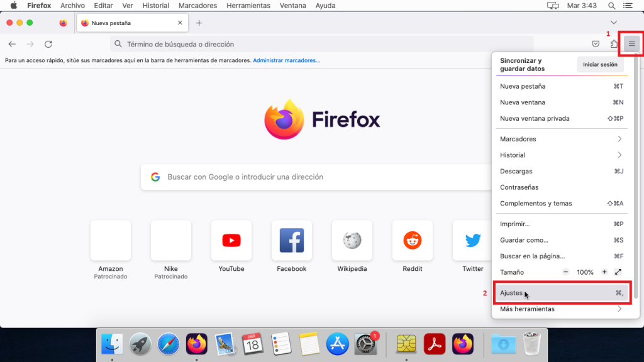Screen dimensions: 644x362
Task: Select Nueva ventana menu entry
Action: pyautogui.click(x=562, y=102)
